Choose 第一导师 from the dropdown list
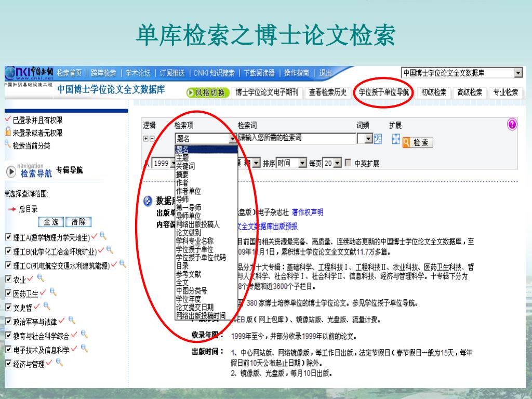The width and height of the screenshot is (532, 399). point(188,207)
